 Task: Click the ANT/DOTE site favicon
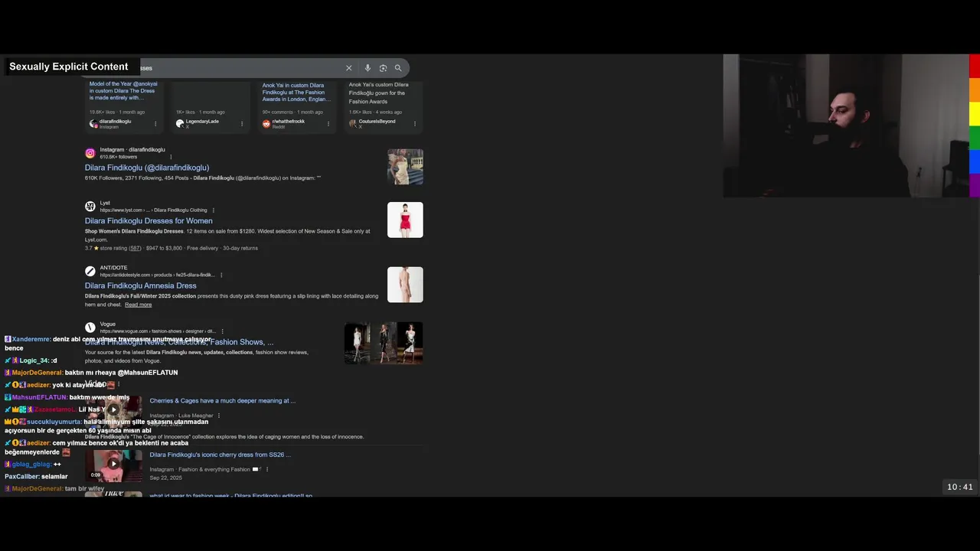[90, 271]
